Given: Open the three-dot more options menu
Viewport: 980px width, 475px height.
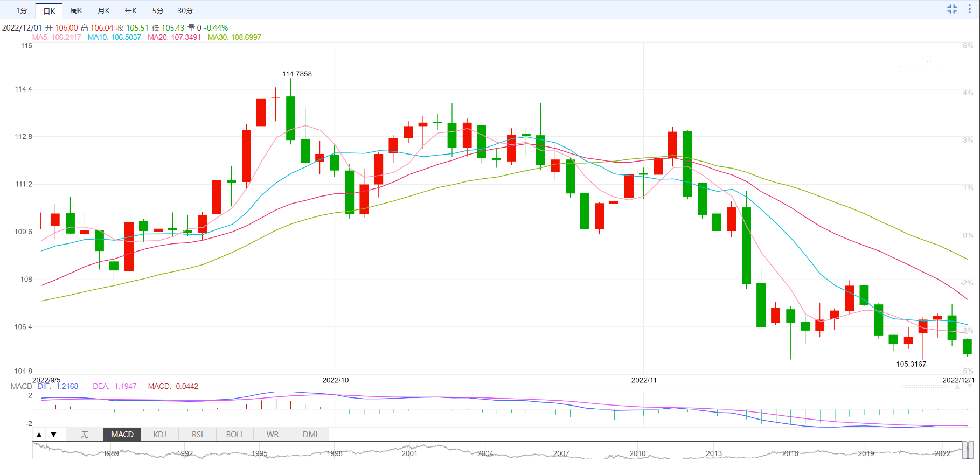Looking at the screenshot, I should point(970,9).
